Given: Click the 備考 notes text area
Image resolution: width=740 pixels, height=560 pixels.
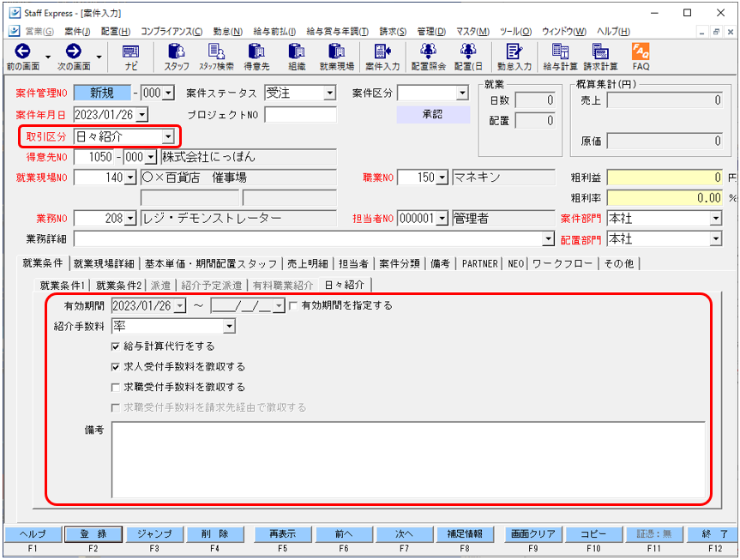Looking at the screenshot, I should [x=408, y=460].
